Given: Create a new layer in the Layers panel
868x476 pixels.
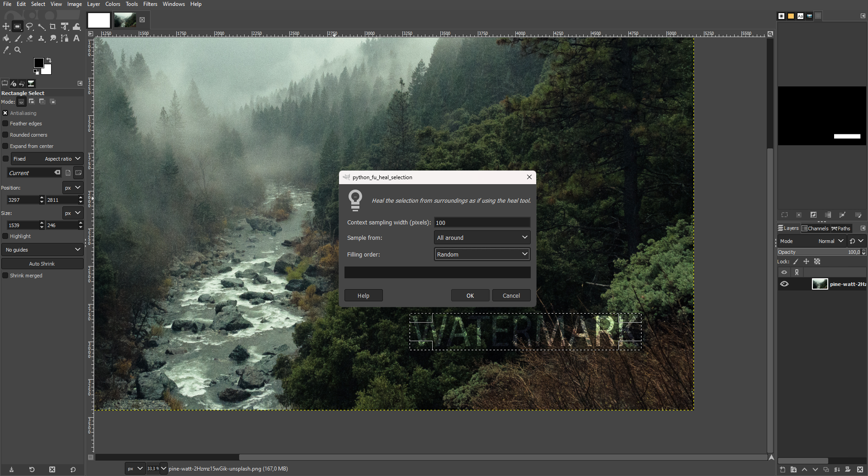Looking at the screenshot, I should pyautogui.click(x=783, y=470).
